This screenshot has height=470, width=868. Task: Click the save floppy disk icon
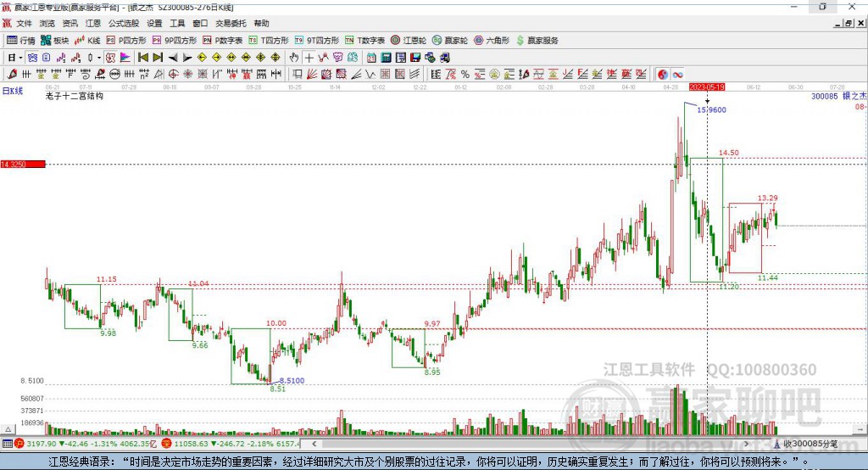(x=415, y=58)
